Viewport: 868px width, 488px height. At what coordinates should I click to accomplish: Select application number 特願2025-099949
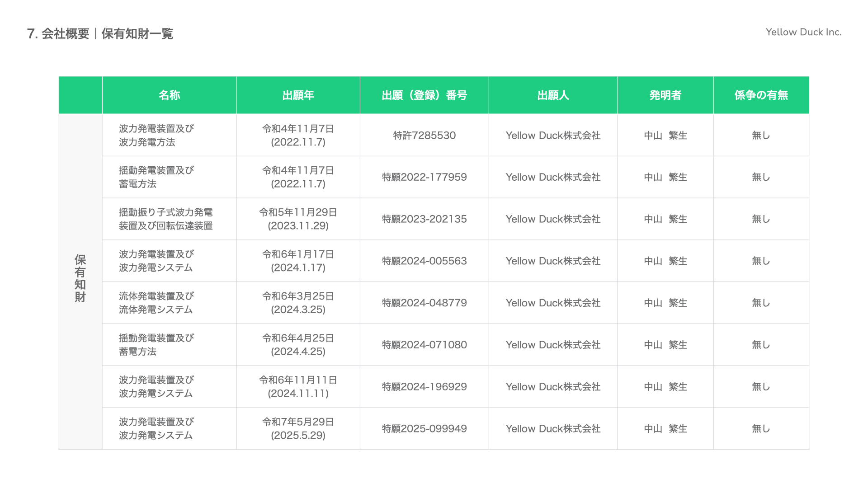click(424, 429)
